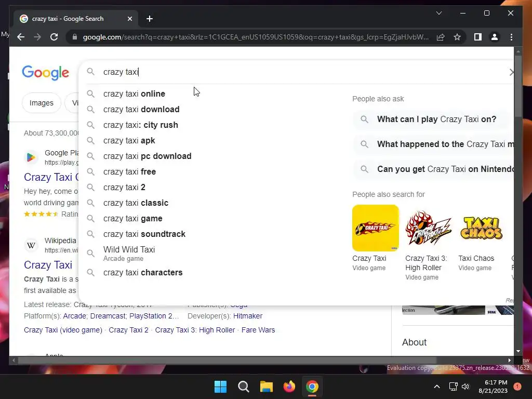This screenshot has width=532, height=399.
Task: Follow the Arcade platform link
Action: pyautogui.click(x=74, y=316)
